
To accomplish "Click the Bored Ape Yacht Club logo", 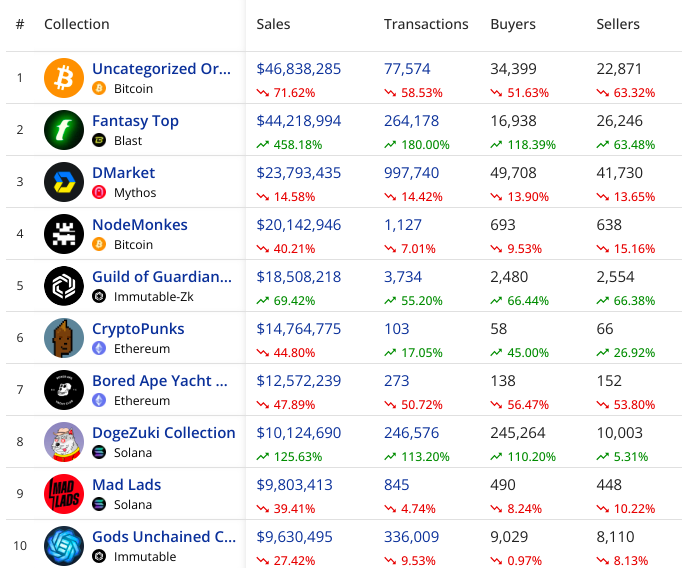I will click(64, 390).
